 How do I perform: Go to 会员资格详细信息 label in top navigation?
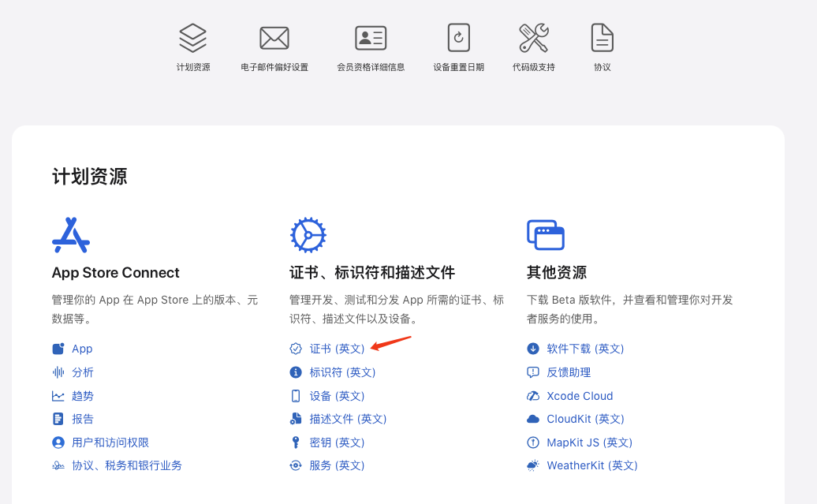pyautogui.click(x=371, y=67)
